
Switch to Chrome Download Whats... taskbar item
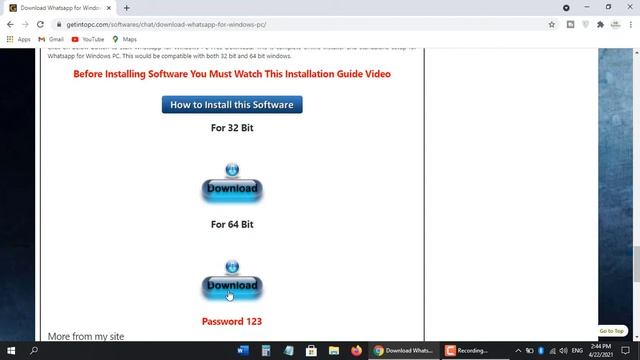coord(404,351)
